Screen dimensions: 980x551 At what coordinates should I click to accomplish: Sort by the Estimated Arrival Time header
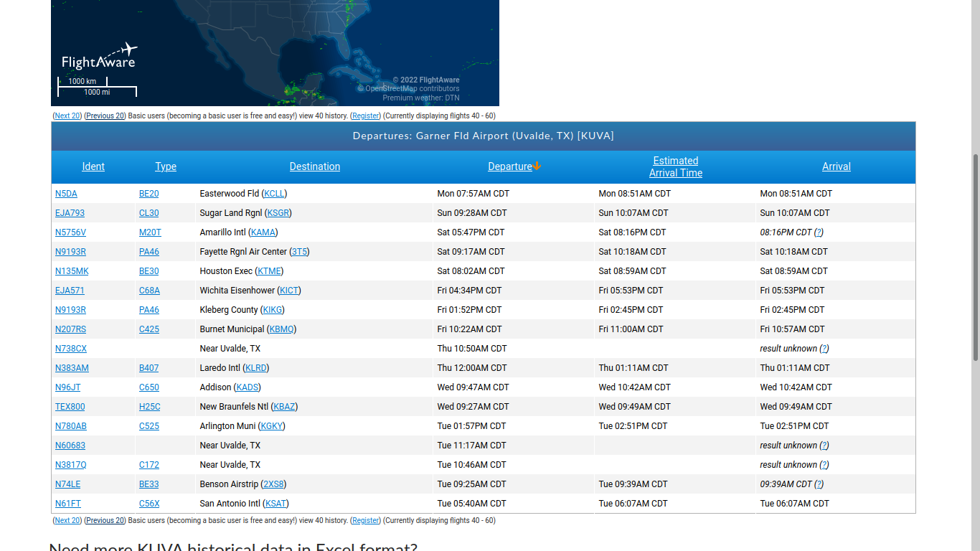(x=676, y=167)
